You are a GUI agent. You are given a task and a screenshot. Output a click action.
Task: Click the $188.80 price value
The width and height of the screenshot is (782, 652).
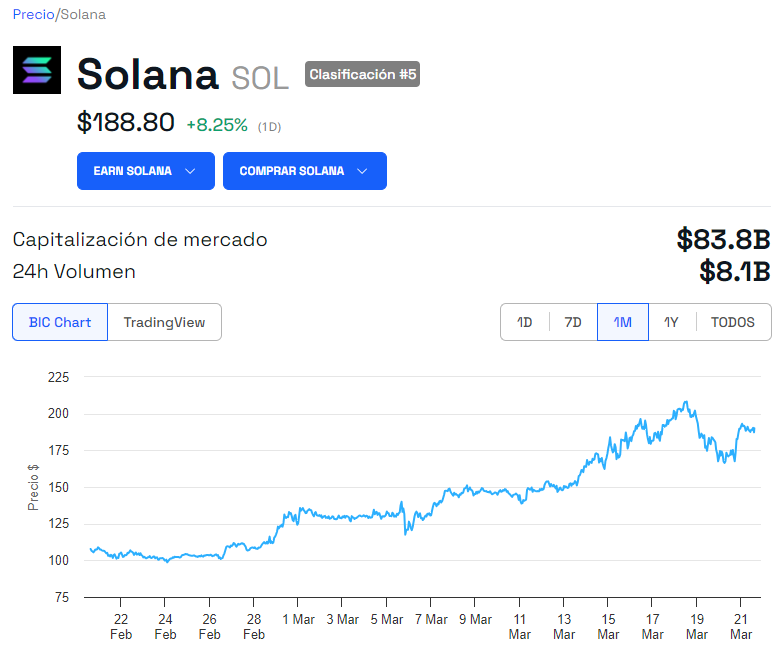pos(126,123)
